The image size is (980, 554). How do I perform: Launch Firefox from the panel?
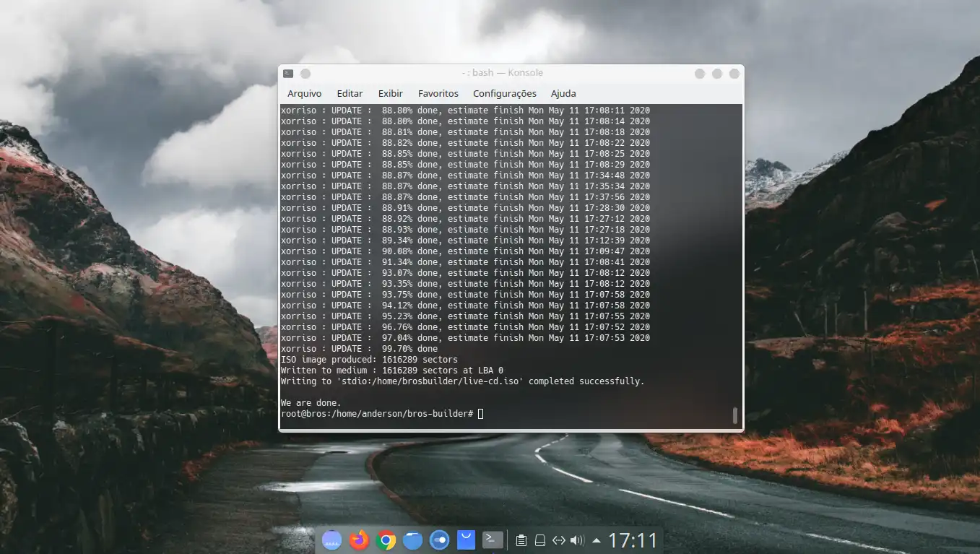tap(359, 540)
